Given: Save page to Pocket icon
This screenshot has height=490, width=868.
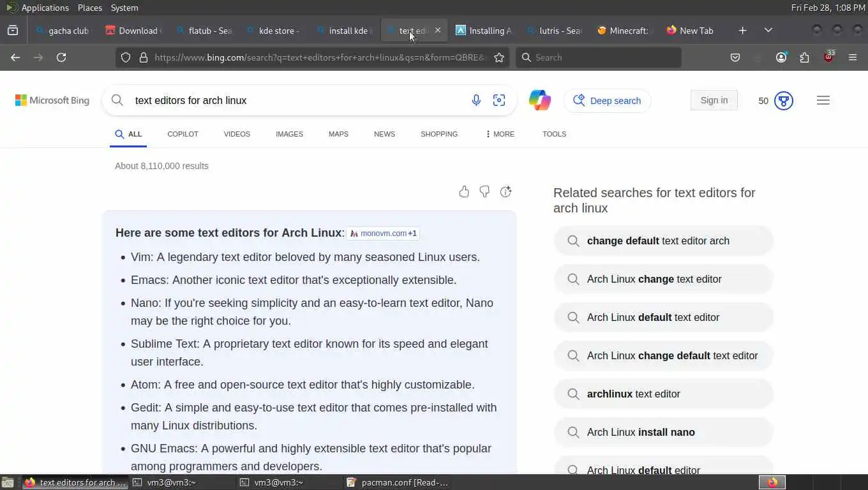Looking at the screenshot, I should pos(735,57).
